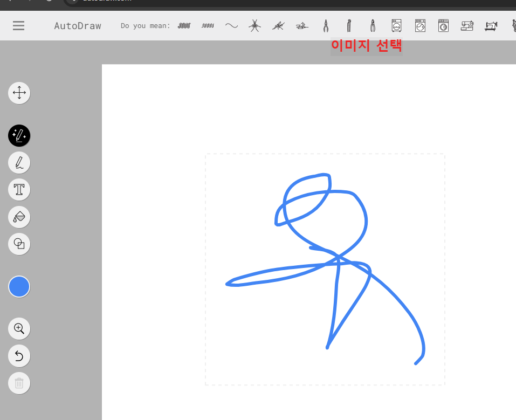Choose the antique sewing machine suggestion
Screen dimensions: 516x420
[x=491, y=26]
